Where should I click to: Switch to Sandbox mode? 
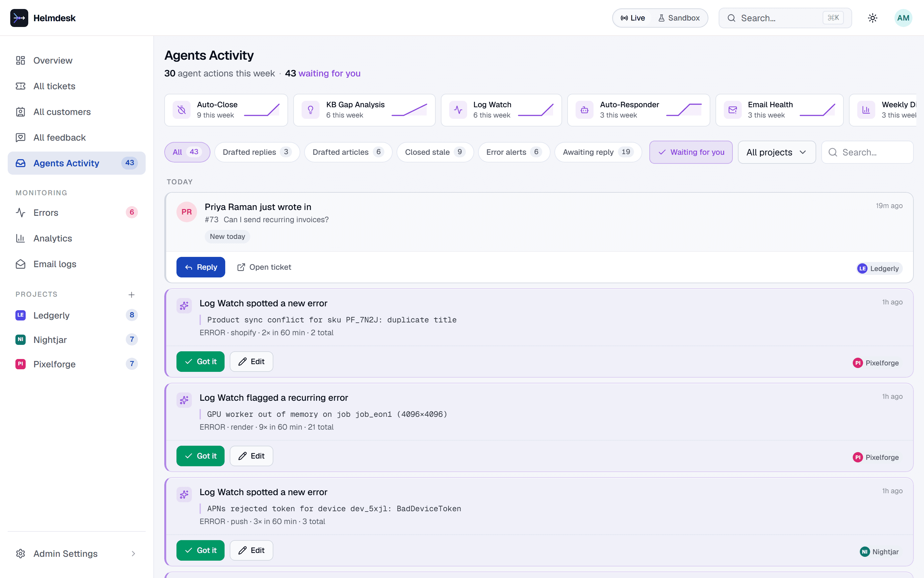[679, 18]
